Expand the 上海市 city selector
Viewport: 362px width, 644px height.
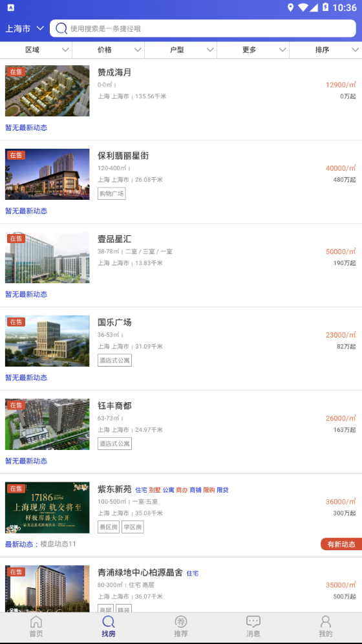[24, 28]
